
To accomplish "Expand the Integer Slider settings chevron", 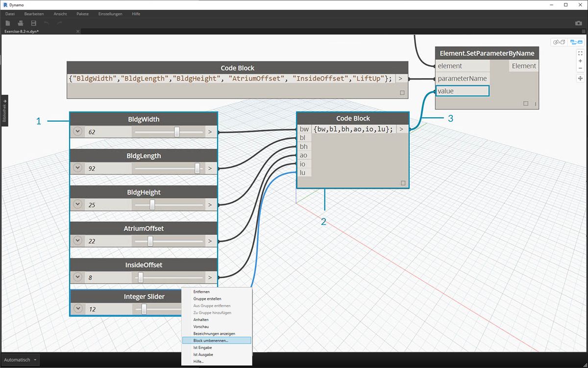I will tap(77, 309).
